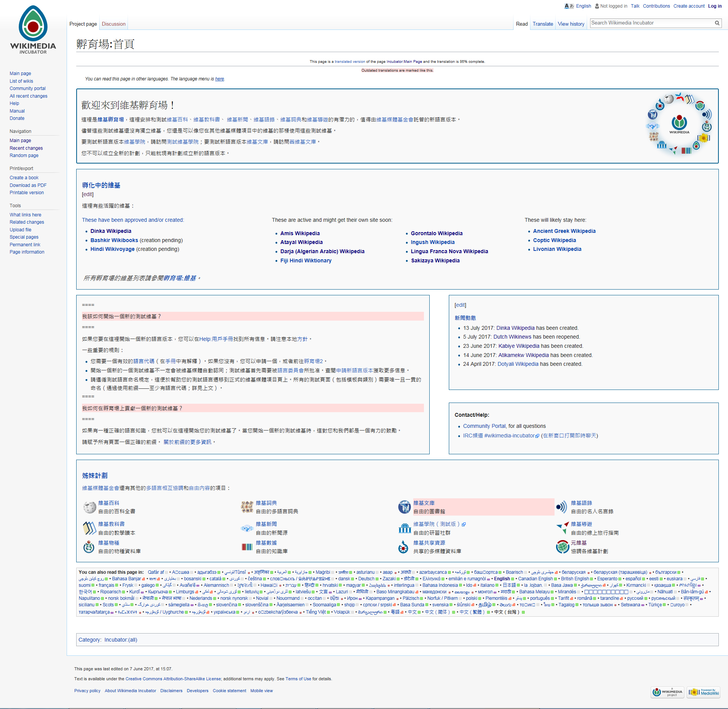Open Fiji Hindi Wiktionary link
Screen dimensions: 728x709
pos(306,260)
